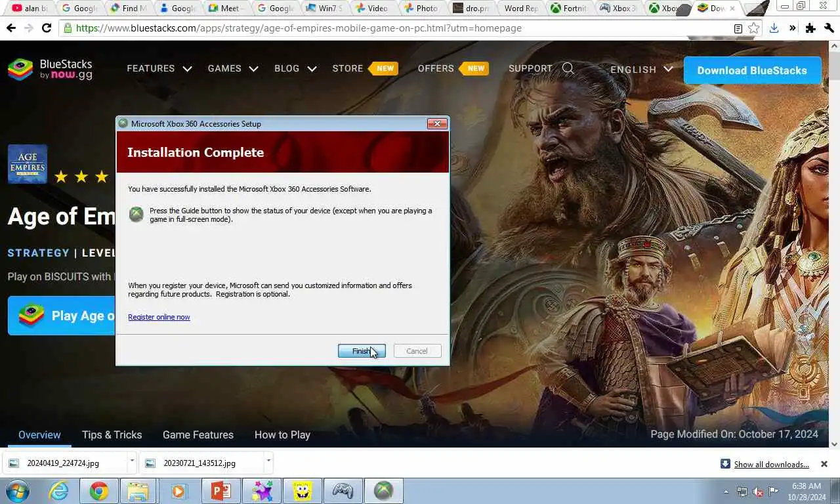Close the downloads bar
This screenshot has width=840, height=504.
click(x=824, y=464)
